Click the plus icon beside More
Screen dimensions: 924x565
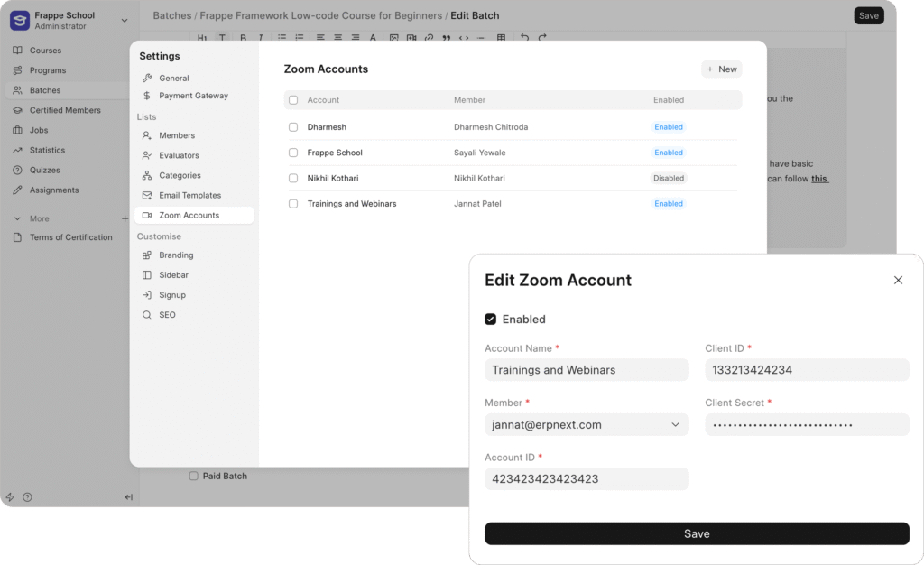(x=125, y=218)
